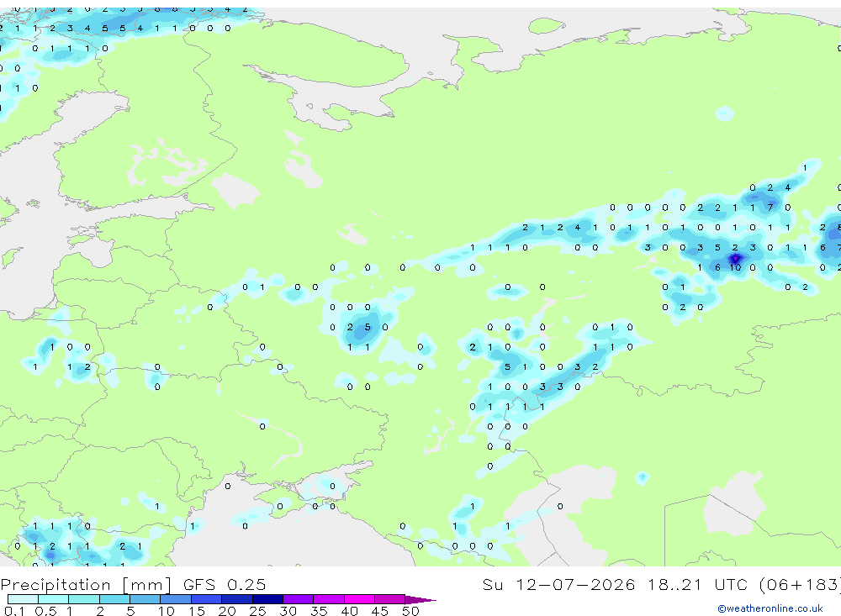Click the '45' legend scale label
Viewport: 841px width, 616px height.
(x=380, y=611)
